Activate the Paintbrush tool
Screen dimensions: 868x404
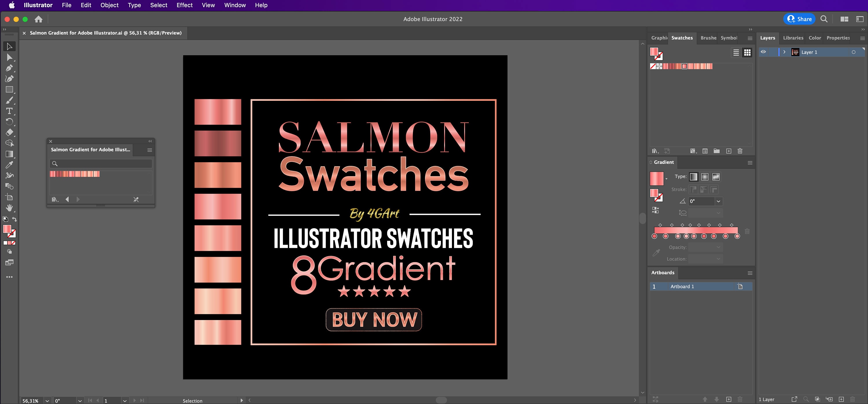coord(10,100)
